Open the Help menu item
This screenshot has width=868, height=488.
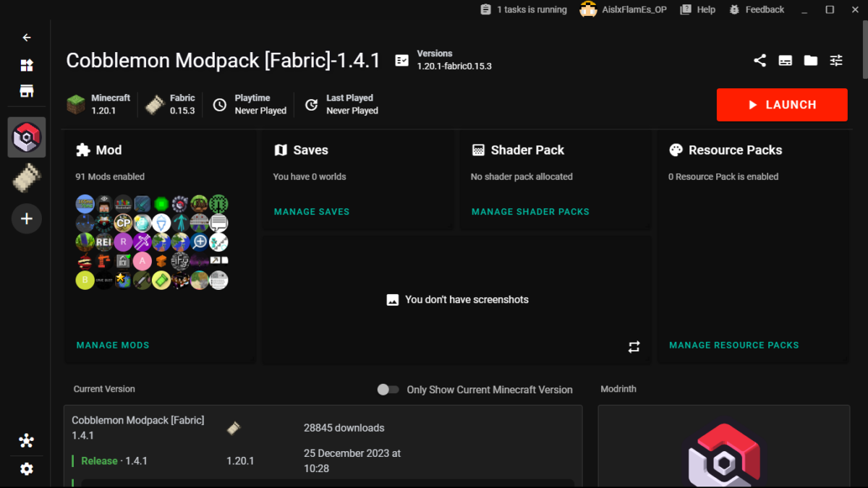(x=698, y=9)
